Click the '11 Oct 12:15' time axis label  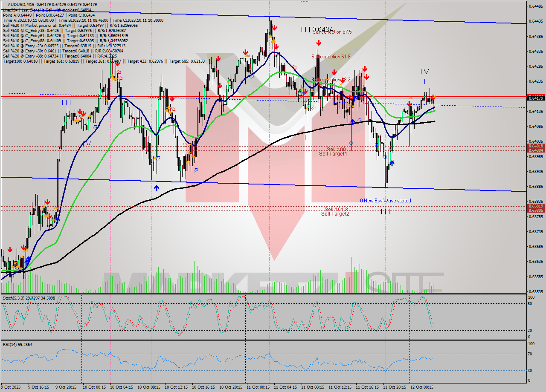tap(340, 387)
